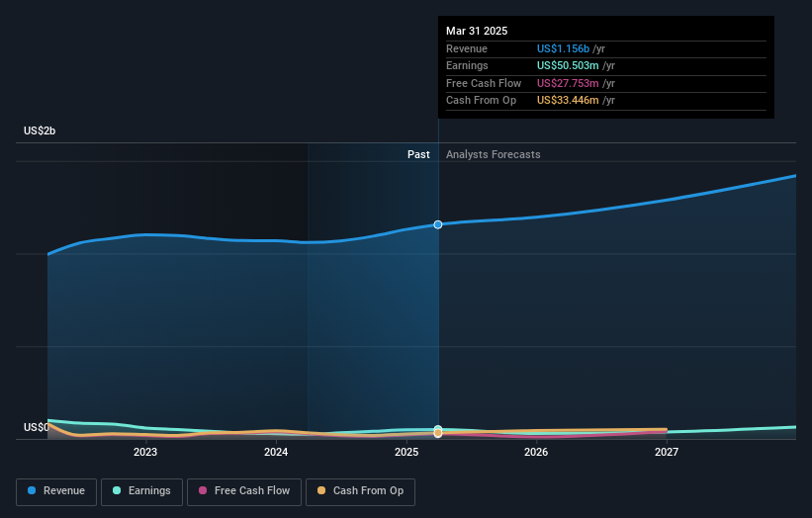812x518 pixels.
Task: Click the Analysts Forecasts label
Action: pyautogui.click(x=493, y=154)
